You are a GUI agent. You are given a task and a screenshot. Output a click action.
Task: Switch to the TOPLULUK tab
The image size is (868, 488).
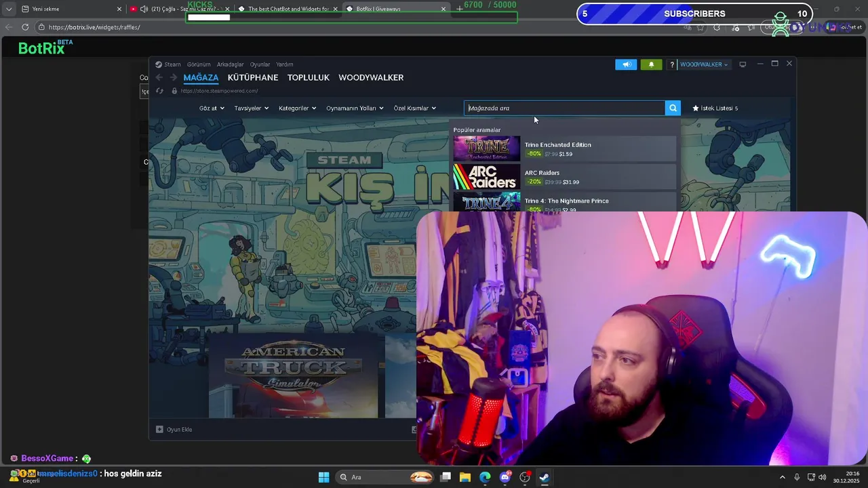pos(309,78)
